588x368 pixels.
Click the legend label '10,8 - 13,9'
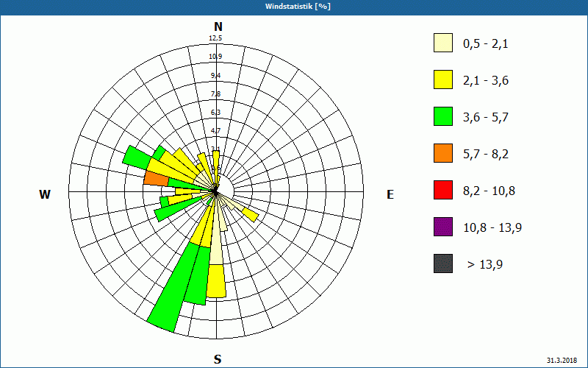click(492, 228)
